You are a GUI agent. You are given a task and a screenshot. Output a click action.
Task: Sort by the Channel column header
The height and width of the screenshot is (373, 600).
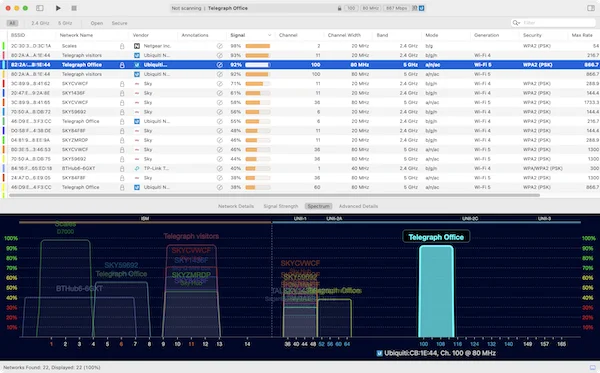tap(288, 35)
